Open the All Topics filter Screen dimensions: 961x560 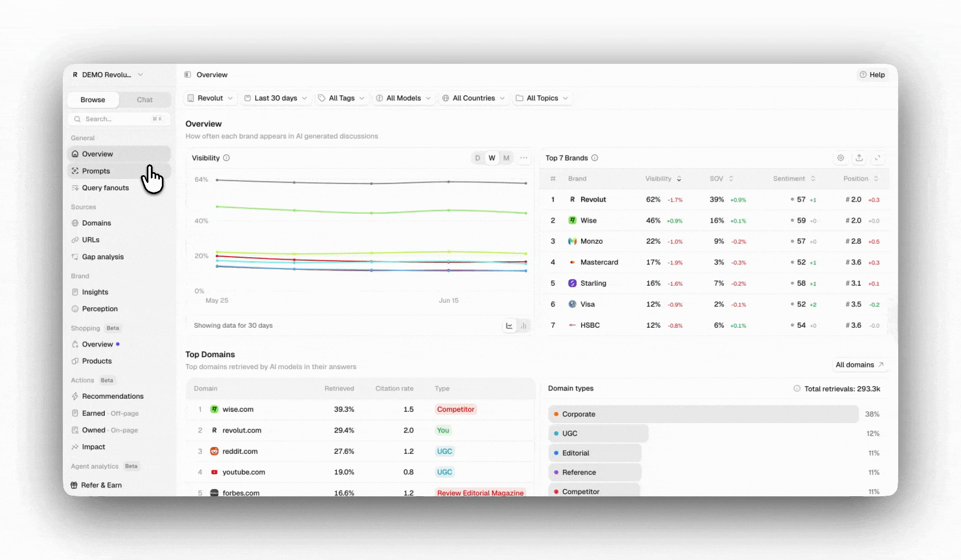542,98
